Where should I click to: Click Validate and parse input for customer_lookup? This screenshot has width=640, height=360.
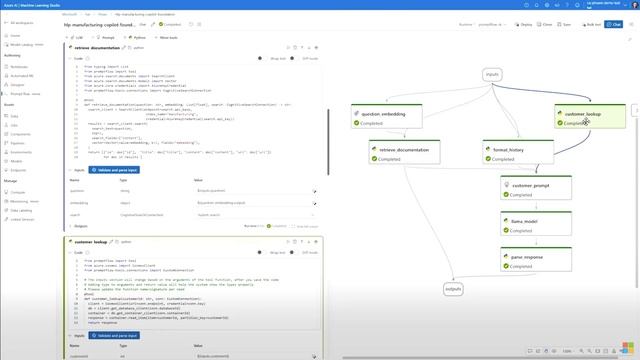tap(114, 336)
